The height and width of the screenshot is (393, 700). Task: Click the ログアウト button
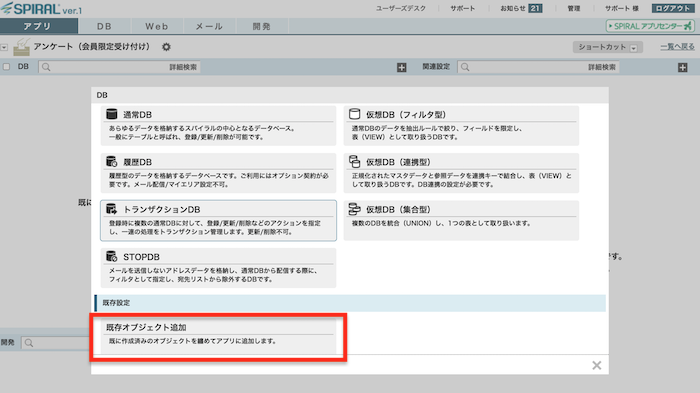click(x=673, y=8)
